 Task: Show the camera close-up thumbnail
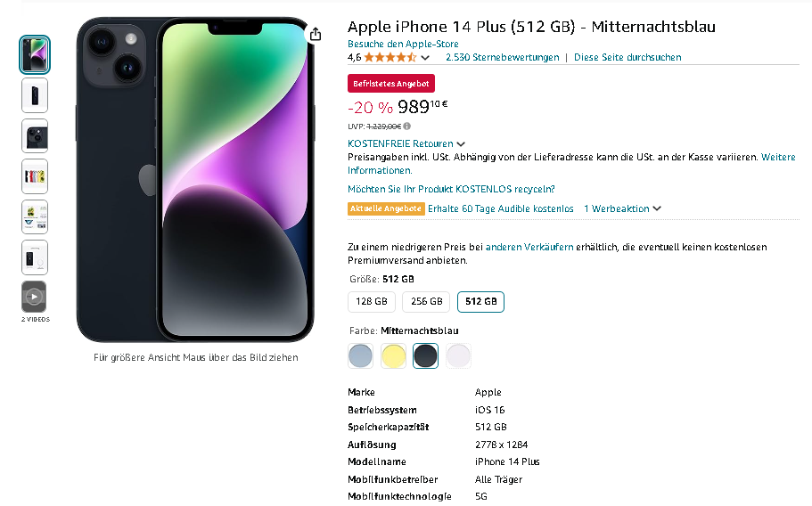click(35, 136)
